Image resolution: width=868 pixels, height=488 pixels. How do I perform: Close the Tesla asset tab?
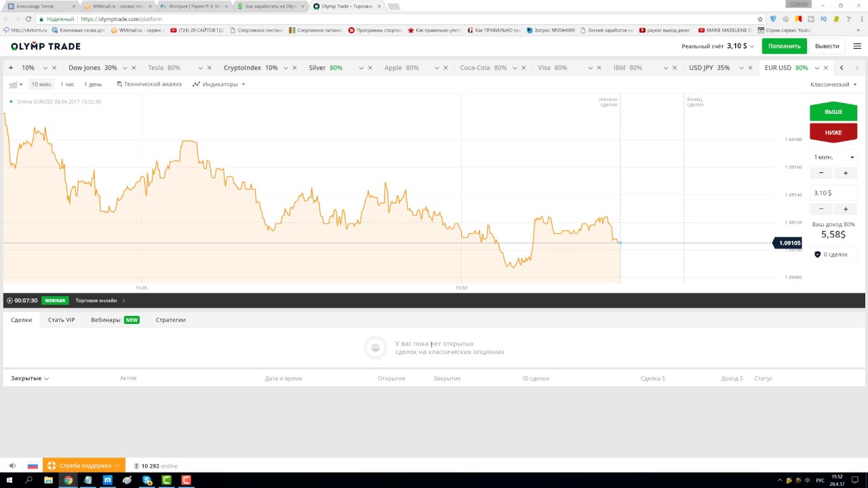pos(210,68)
